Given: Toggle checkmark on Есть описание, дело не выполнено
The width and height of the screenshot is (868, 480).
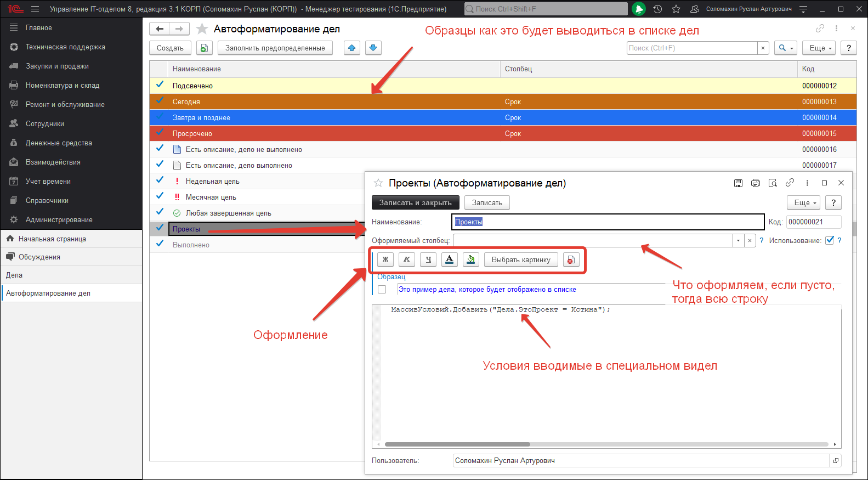Looking at the screenshot, I should 160,149.
